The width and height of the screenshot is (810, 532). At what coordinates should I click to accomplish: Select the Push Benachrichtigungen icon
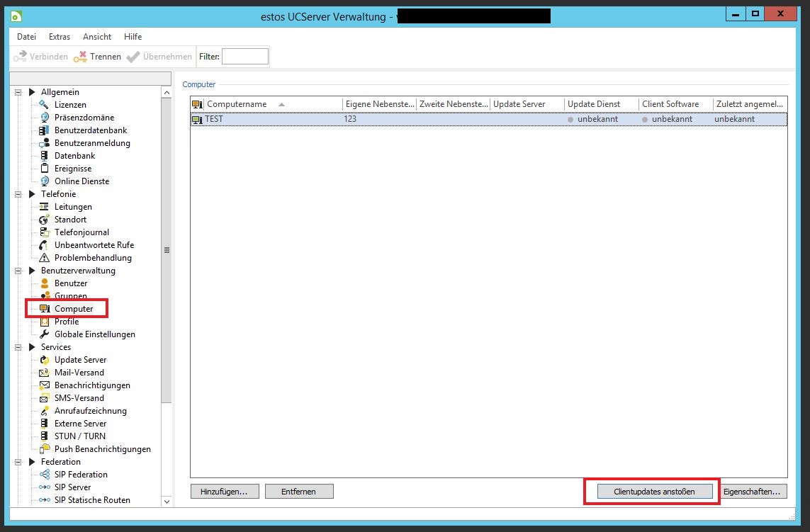coord(45,449)
